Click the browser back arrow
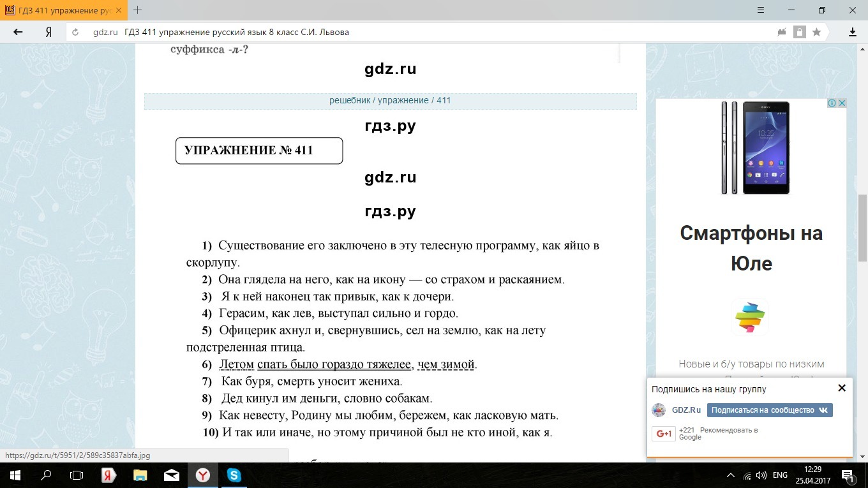Image resolution: width=868 pixels, height=488 pixels. 18,32
